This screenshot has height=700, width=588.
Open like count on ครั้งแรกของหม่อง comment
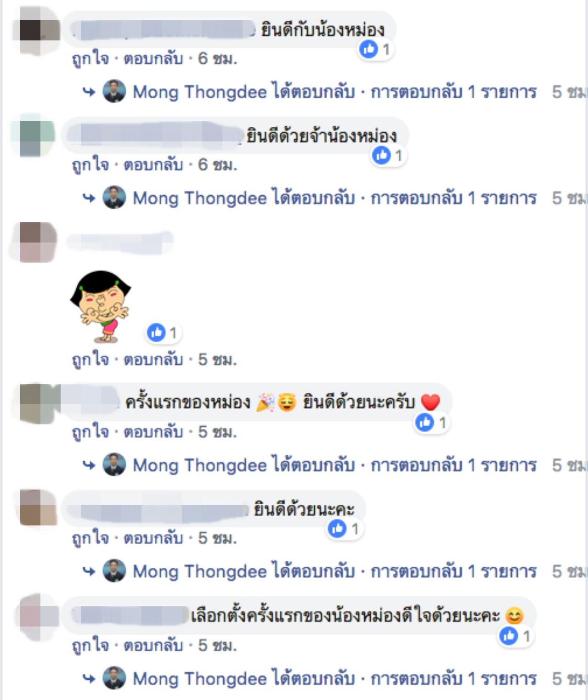[x=431, y=423]
